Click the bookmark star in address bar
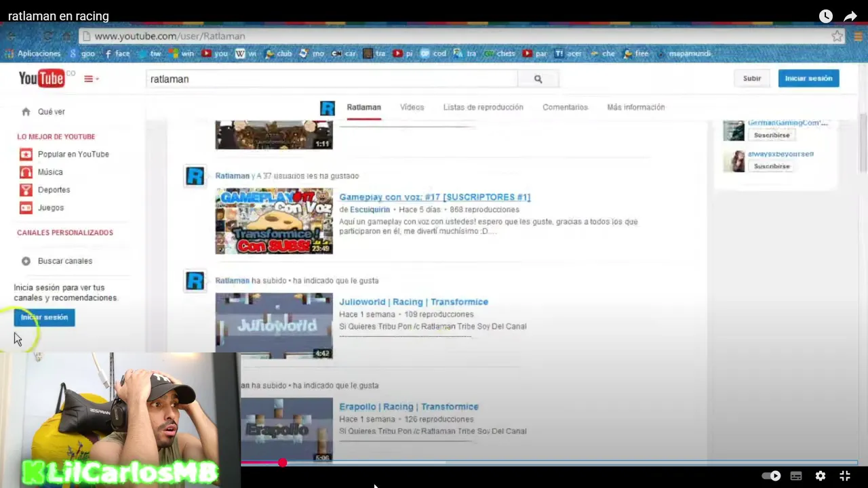 837,36
